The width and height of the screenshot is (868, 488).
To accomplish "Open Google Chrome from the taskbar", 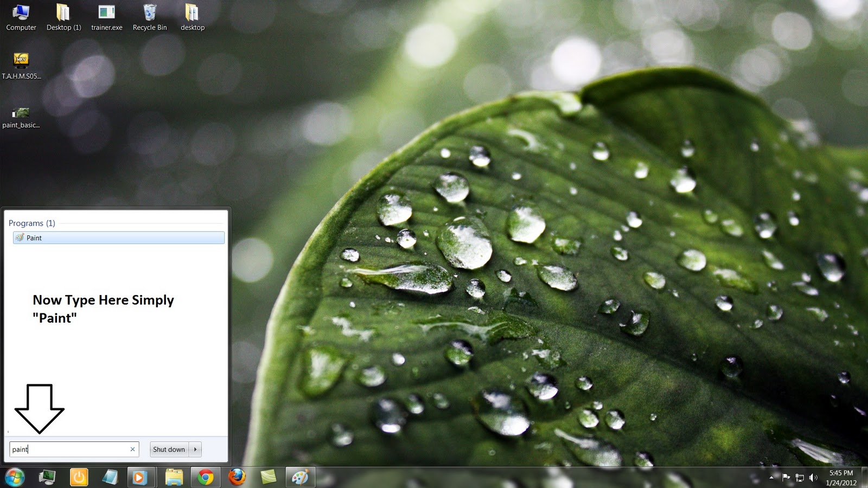I will click(x=205, y=477).
